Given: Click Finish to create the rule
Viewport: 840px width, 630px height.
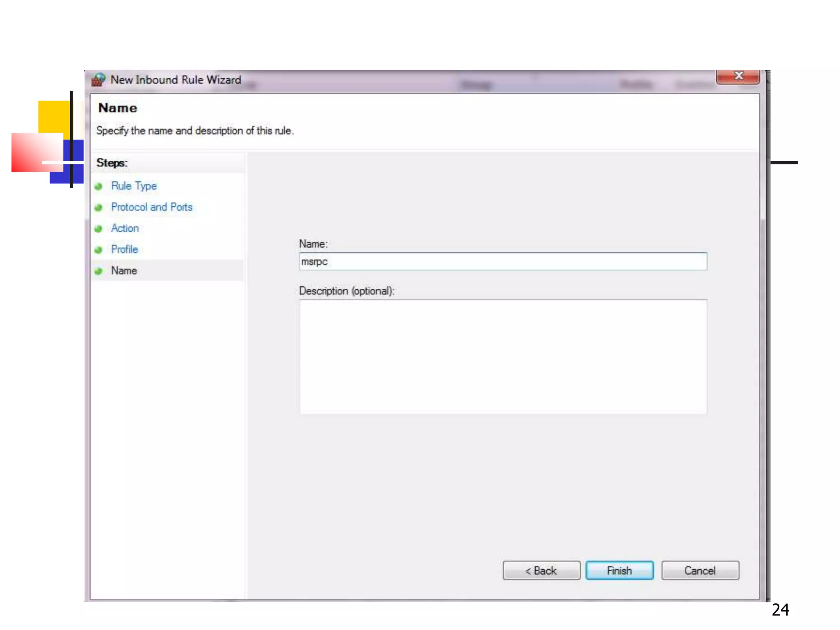Looking at the screenshot, I should tap(619, 571).
